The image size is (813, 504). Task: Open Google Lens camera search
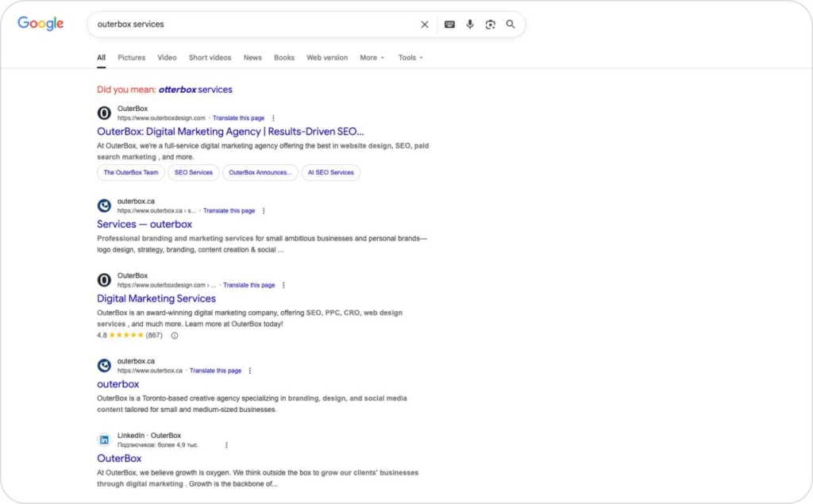click(x=491, y=25)
